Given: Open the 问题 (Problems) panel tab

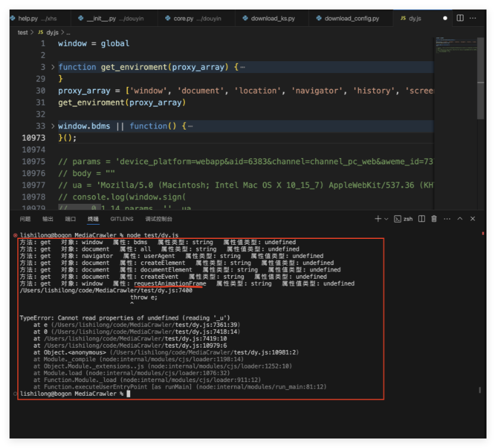Looking at the screenshot, I should (25, 219).
